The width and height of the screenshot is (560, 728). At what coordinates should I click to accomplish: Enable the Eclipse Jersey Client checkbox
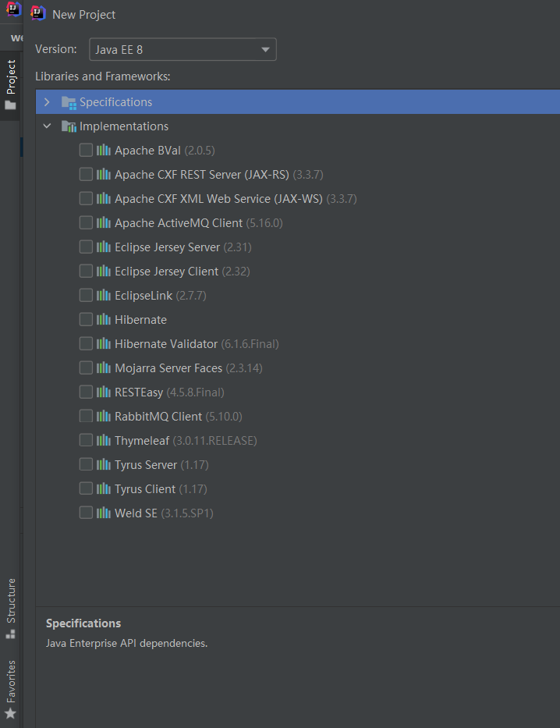86,271
